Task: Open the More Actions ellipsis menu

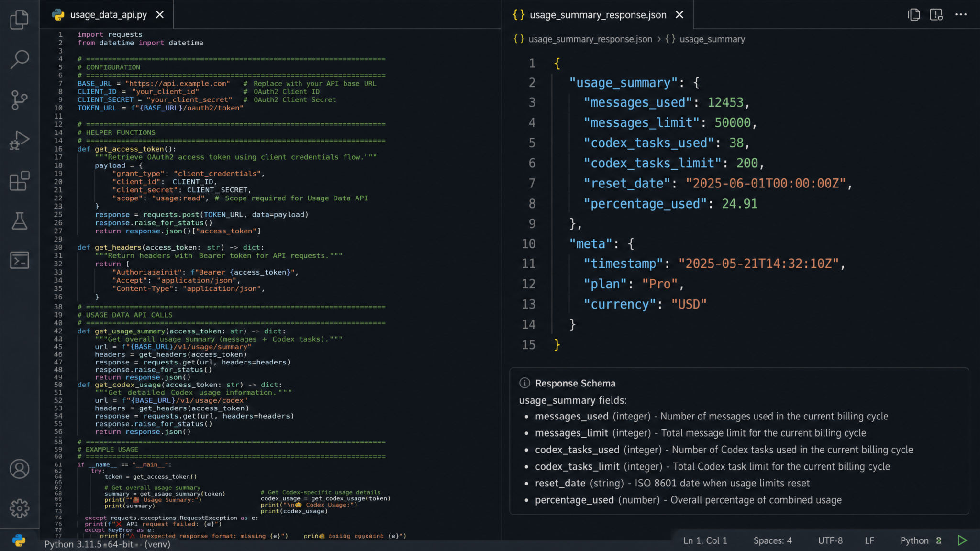Action: click(x=961, y=15)
